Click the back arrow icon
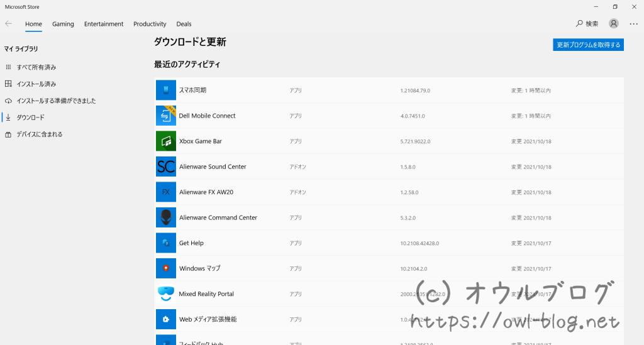Screen dimensions: 644x345 pos(8,24)
